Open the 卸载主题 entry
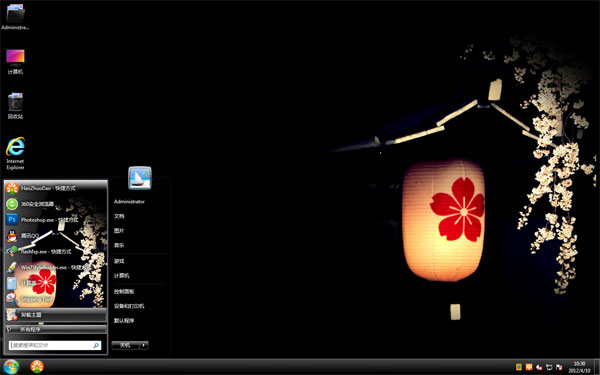The image size is (600, 375). click(x=55, y=315)
